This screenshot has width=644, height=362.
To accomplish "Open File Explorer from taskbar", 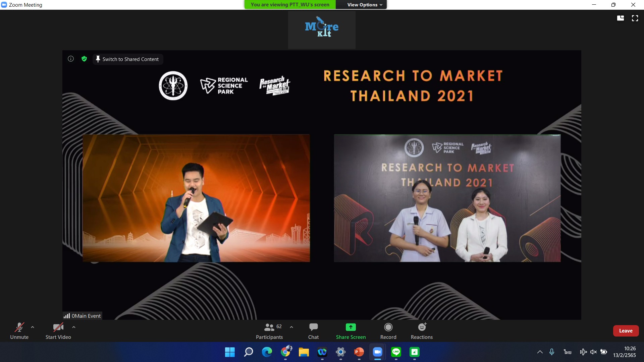I will pyautogui.click(x=304, y=352).
